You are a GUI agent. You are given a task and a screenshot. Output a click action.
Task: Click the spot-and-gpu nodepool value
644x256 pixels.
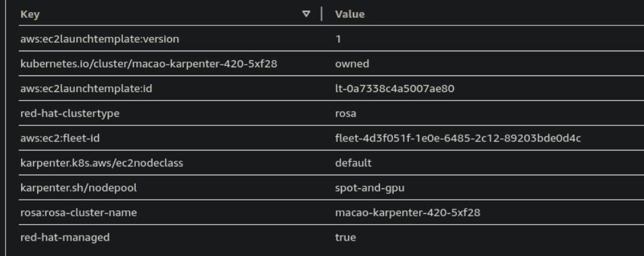tap(370, 188)
